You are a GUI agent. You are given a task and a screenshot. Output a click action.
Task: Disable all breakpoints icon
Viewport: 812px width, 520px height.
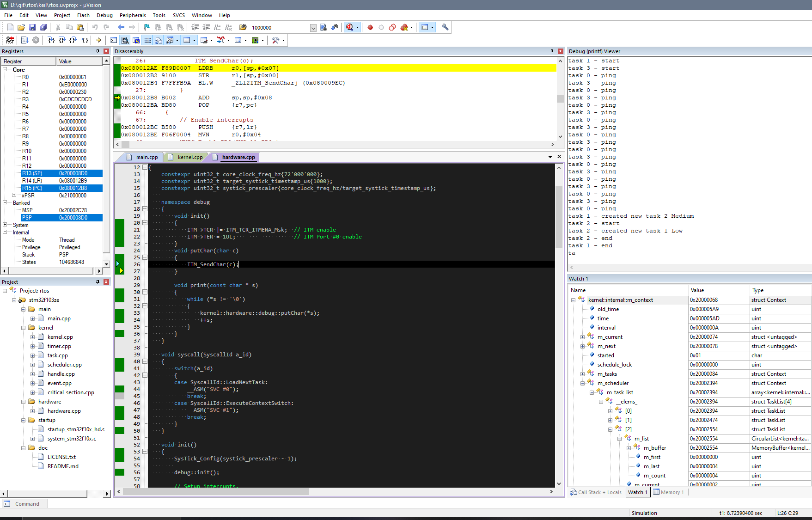point(392,27)
